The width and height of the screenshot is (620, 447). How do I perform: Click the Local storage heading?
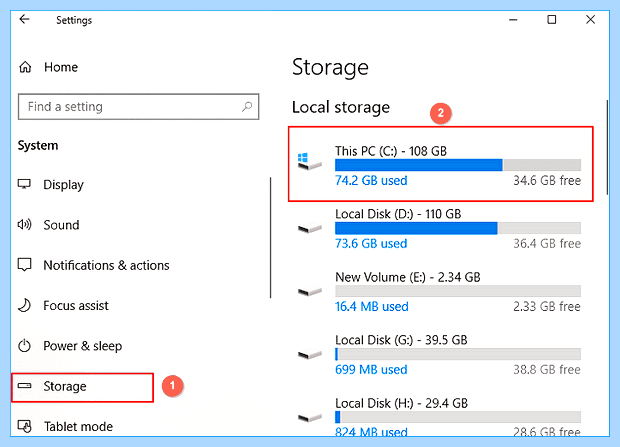[x=340, y=107]
